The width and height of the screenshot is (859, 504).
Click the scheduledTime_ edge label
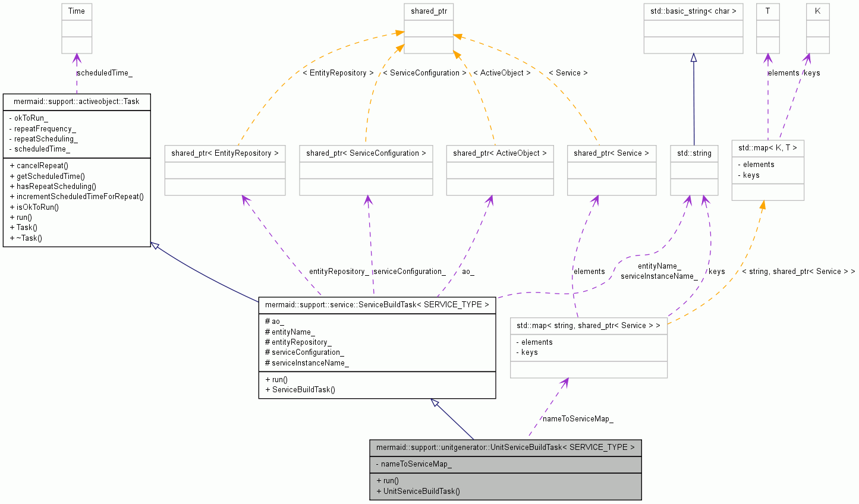click(105, 73)
